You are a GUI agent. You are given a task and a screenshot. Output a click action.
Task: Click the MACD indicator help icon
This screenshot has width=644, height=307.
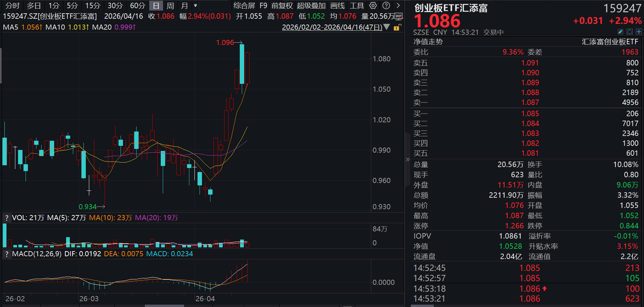click(6, 254)
